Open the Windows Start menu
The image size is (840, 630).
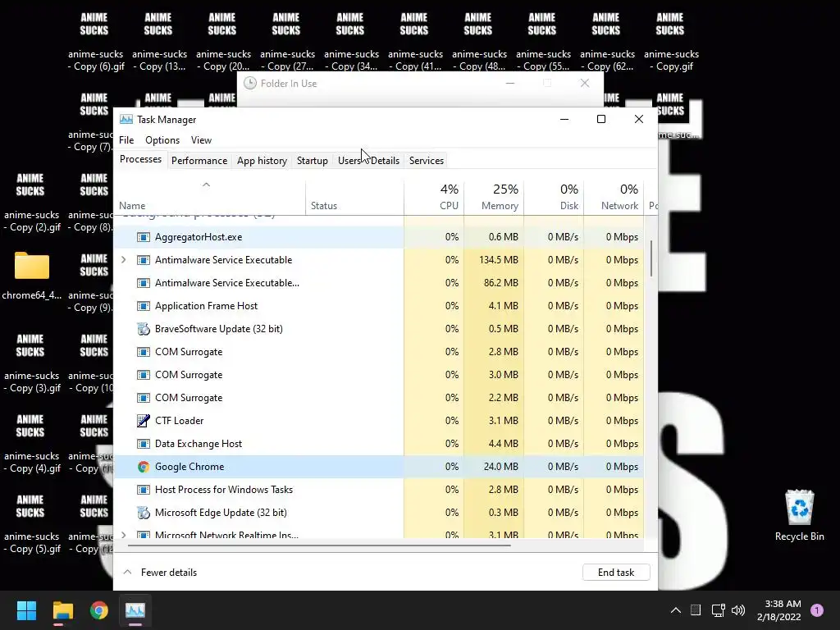coord(26,610)
